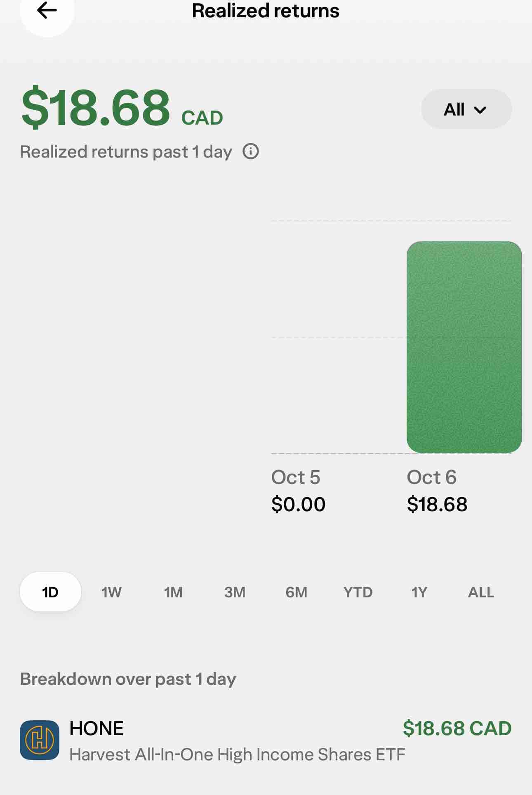Tap Harvest All-In-One High Income Shares ETF
532x795 pixels.
[x=237, y=755]
